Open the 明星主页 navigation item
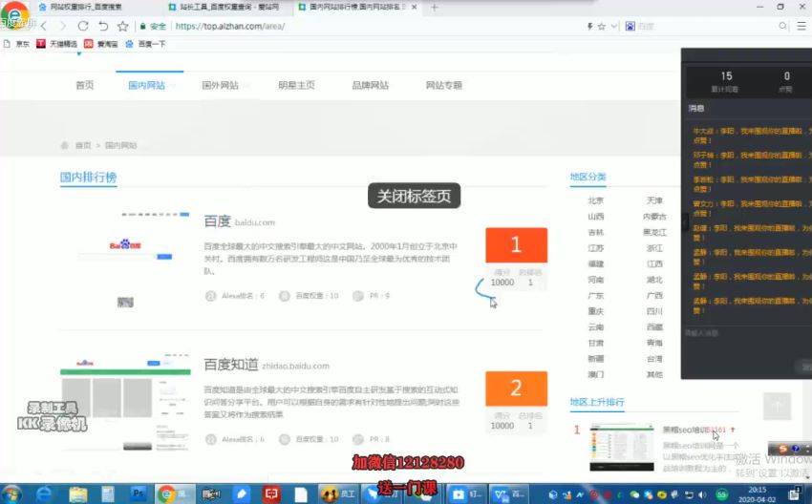Viewport: 812px width, 504px height. tap(296, 85)
